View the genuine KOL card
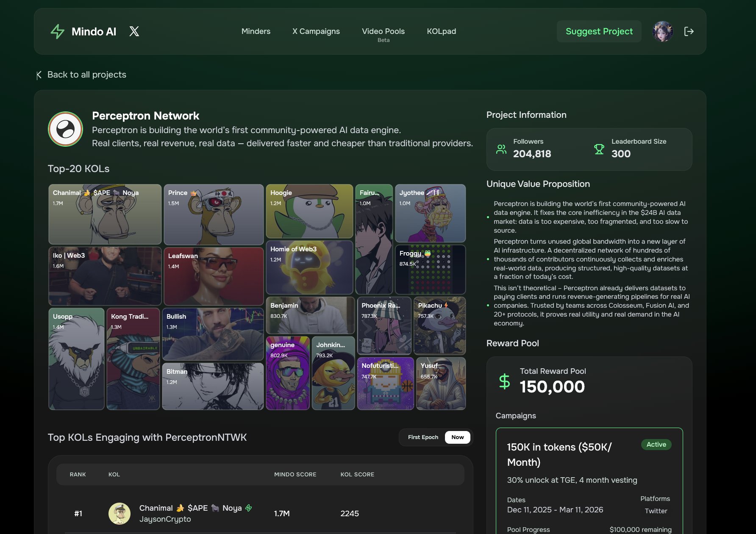This screenshot has width=756, height=534. pos(288,373)
